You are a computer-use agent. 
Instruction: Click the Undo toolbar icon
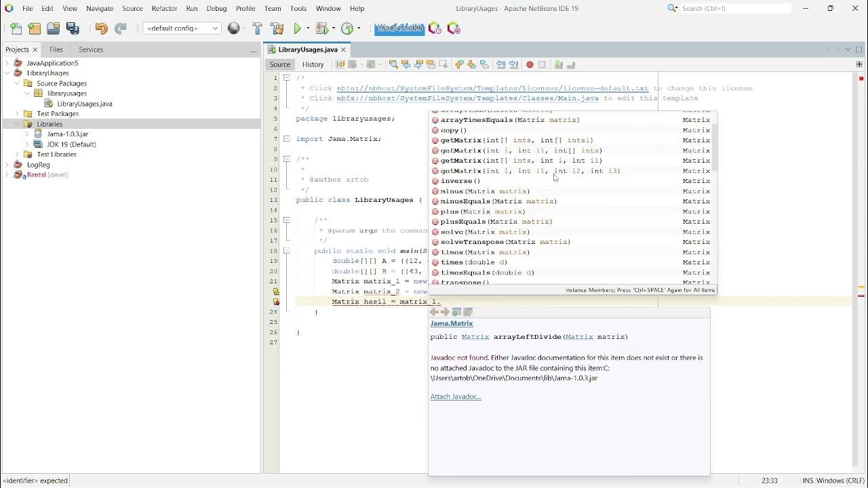(x=101, y=28)
